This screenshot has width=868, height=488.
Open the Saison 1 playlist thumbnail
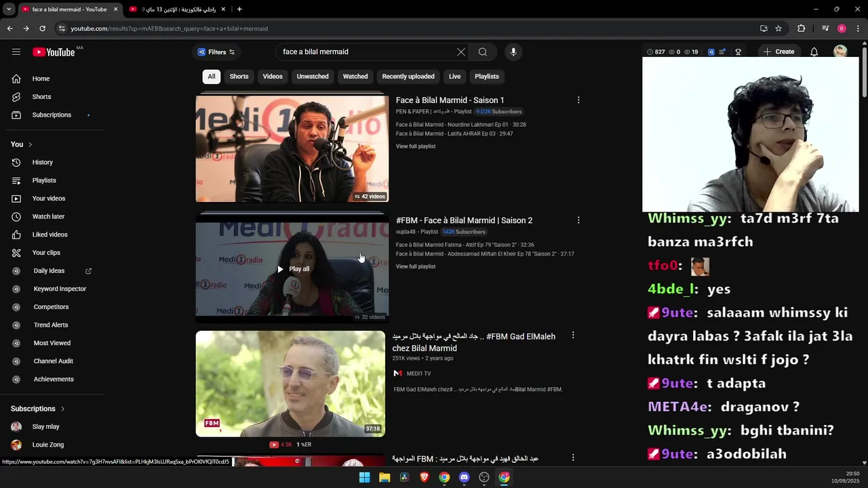pyautogui.click(x=292, y=148)
